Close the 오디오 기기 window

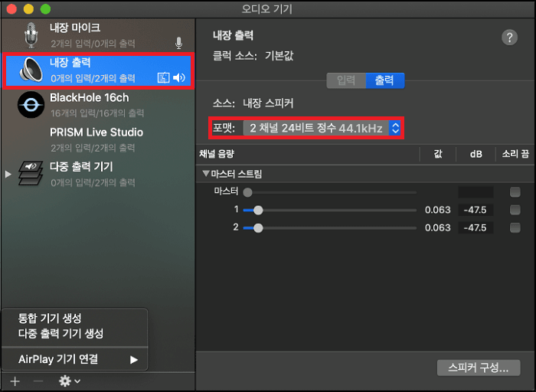pos(11,9)
